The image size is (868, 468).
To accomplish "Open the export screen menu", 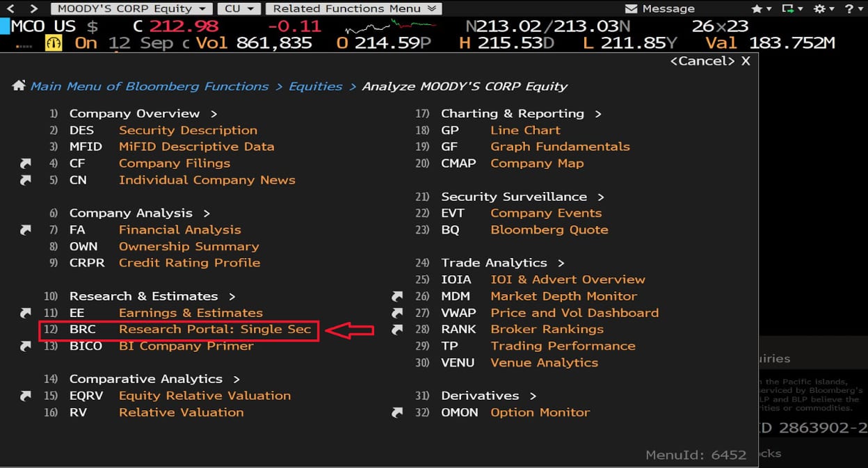I will pyautogui.click(x=791, y=8).
